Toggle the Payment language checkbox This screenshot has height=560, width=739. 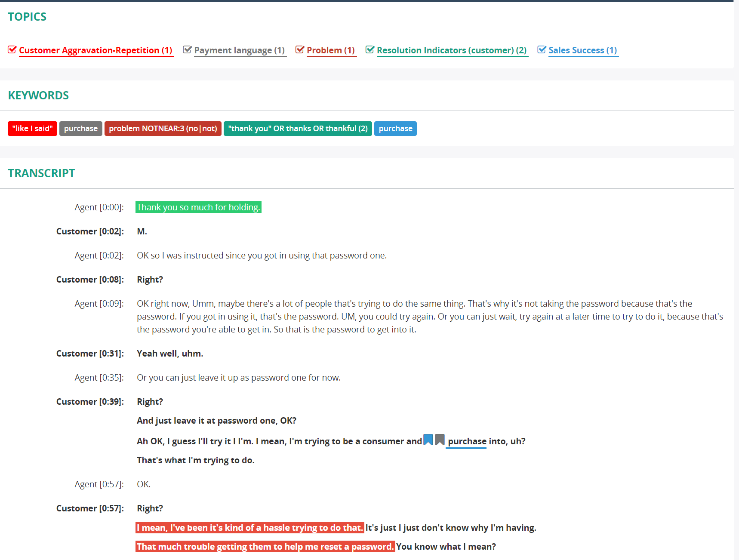[x=187, y=49]
